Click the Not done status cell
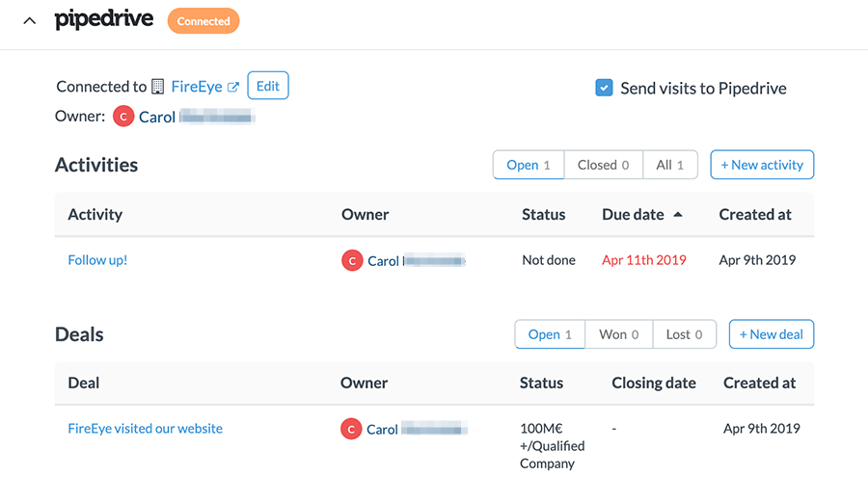Viewport: 868px width, 502px height. 549,260
